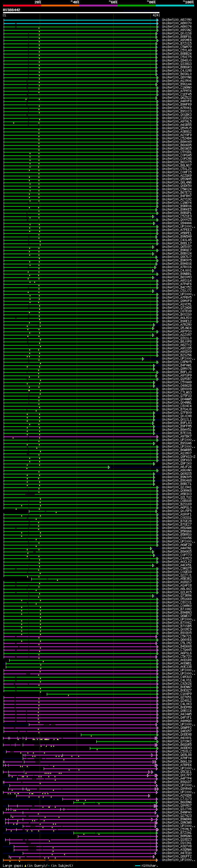Select hit UniRef100_Q0J1S6

tap(177, 33)
